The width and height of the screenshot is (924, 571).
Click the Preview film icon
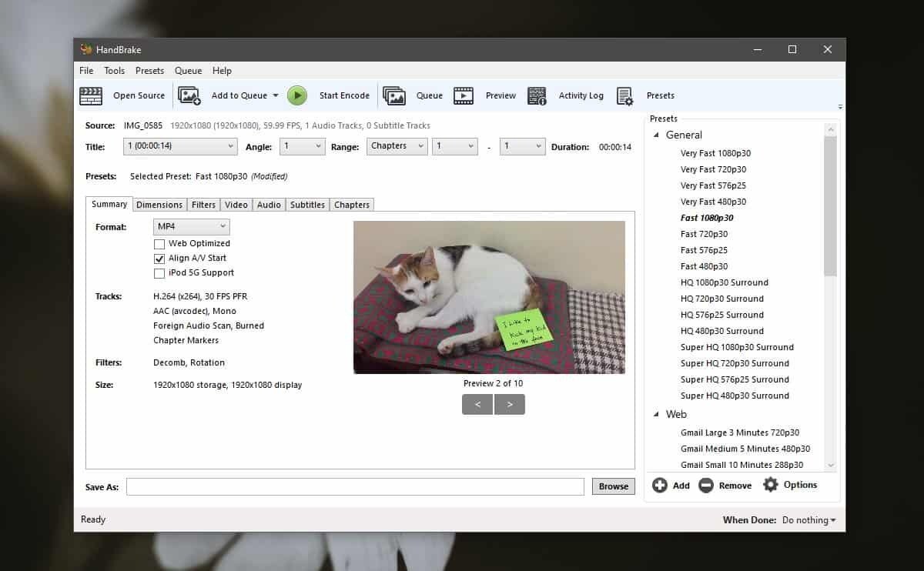(464, 95)
